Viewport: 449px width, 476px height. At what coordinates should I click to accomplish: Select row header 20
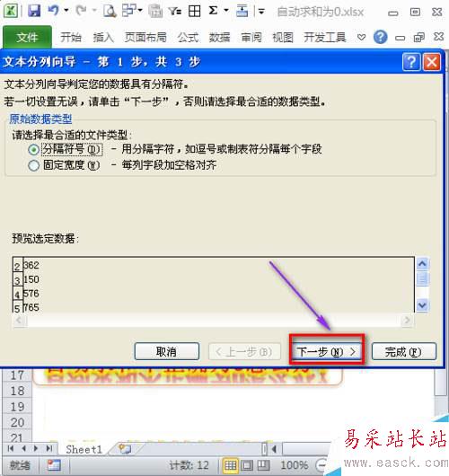(x=17, y=422)
